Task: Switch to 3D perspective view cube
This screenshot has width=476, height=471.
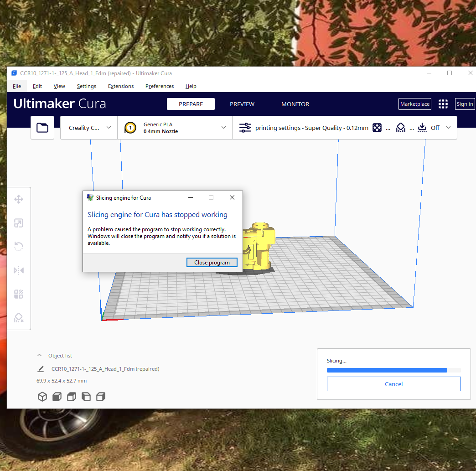Action: pos(42,397)
